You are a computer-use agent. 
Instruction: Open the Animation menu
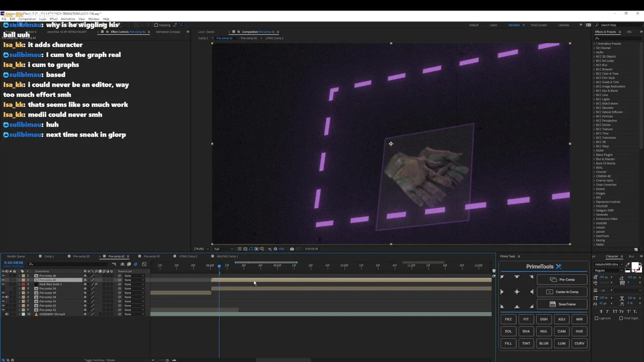[x=68, y=19]
